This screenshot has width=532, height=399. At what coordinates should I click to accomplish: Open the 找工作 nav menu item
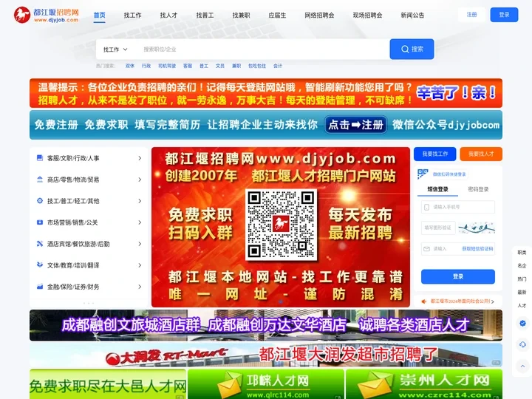[132, 16]
